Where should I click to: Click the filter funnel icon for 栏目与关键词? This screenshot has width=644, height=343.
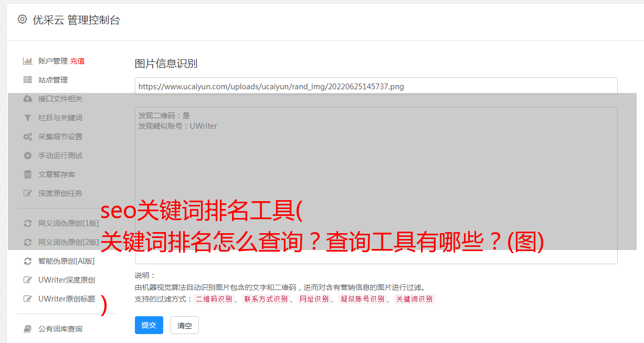click(28, 118)
